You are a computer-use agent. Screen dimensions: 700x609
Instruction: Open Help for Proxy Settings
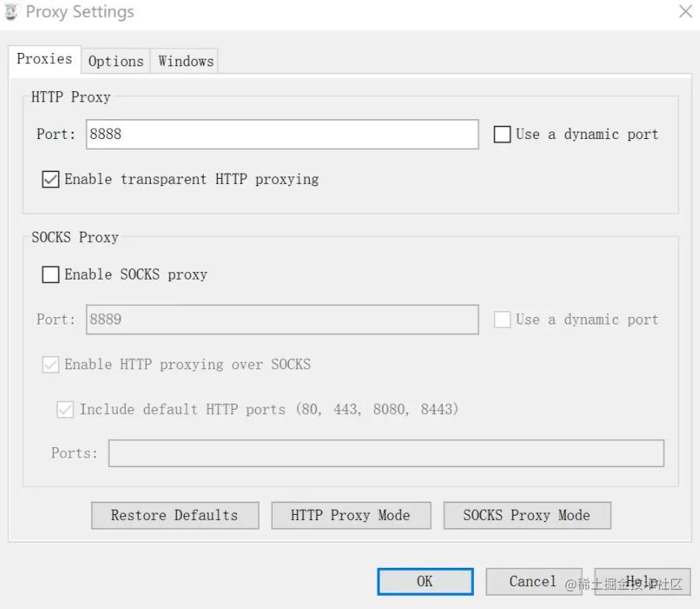pos(643,581)
